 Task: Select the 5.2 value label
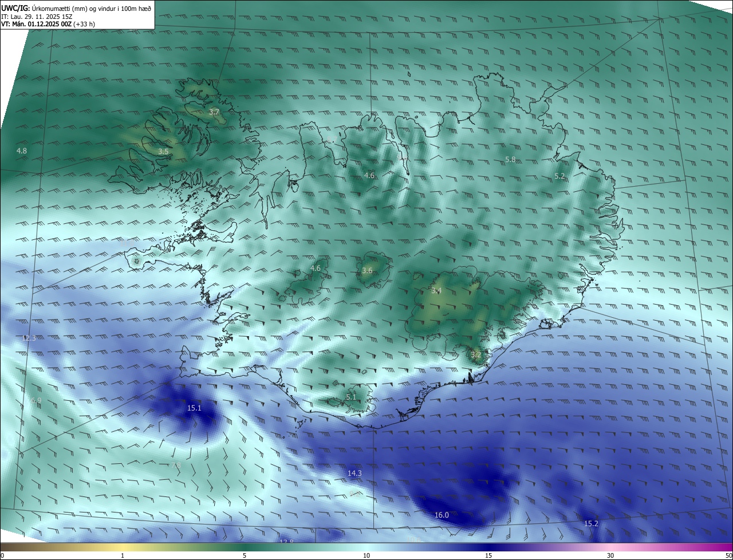tap(560, 176)
